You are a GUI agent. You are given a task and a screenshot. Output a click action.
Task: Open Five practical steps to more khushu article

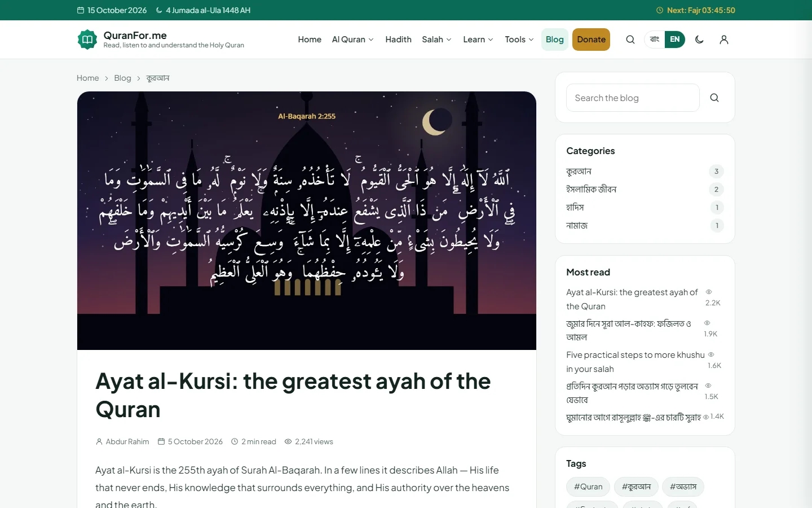[x=636, y=362]
